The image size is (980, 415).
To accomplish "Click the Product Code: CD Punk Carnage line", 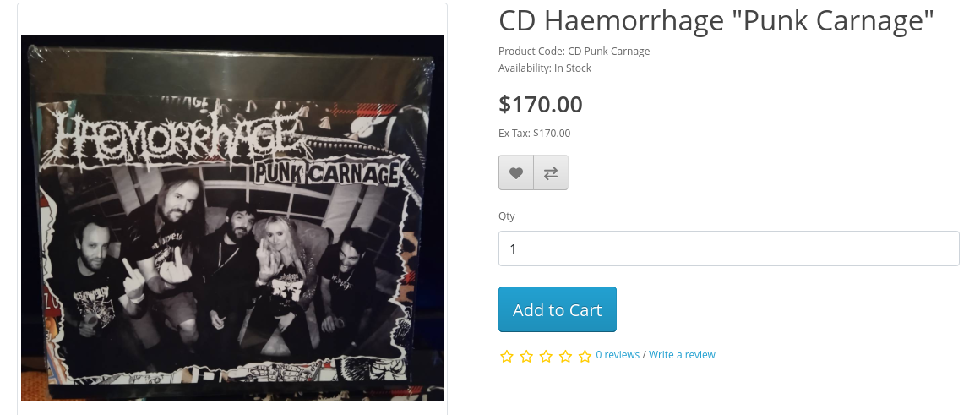I will [574, 52].
